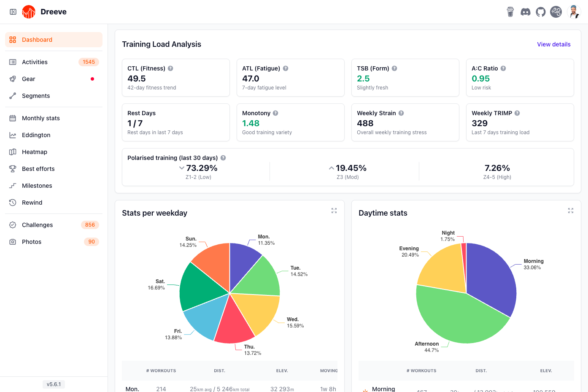Click the Gear rocket icon in sidebar
Image resolution: width=588 pixels, height=392 pixels.
(13, 79)
